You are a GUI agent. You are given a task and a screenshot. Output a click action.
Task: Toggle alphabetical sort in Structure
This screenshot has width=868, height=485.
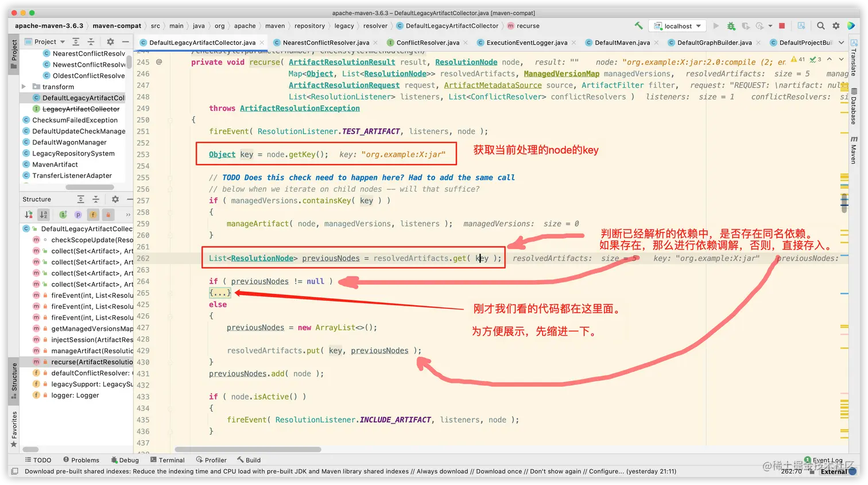(x=44, y=215)
